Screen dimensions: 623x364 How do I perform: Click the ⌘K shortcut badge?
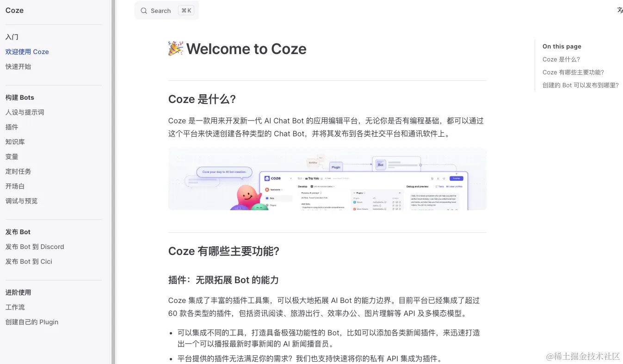186,11
